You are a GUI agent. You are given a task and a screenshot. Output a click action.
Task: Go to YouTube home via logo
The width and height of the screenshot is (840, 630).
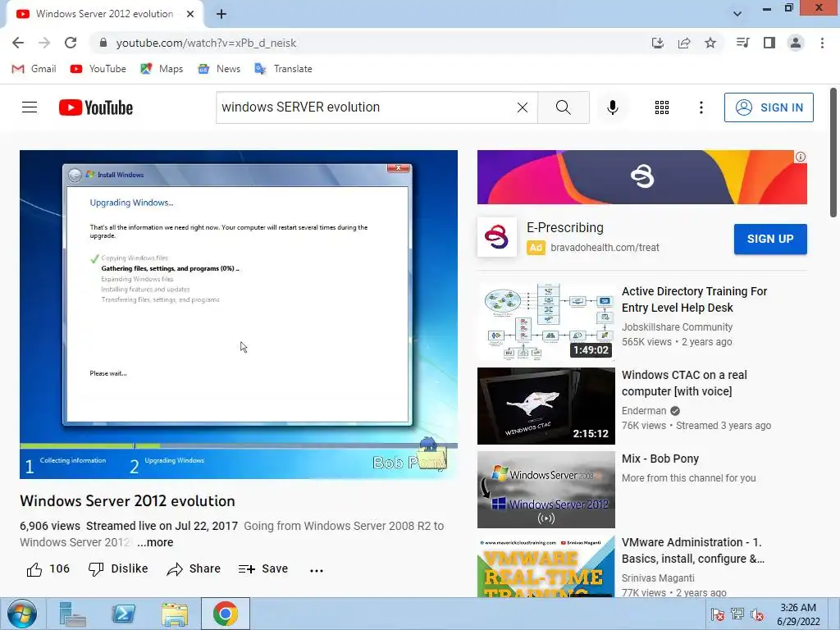point(96,107)
